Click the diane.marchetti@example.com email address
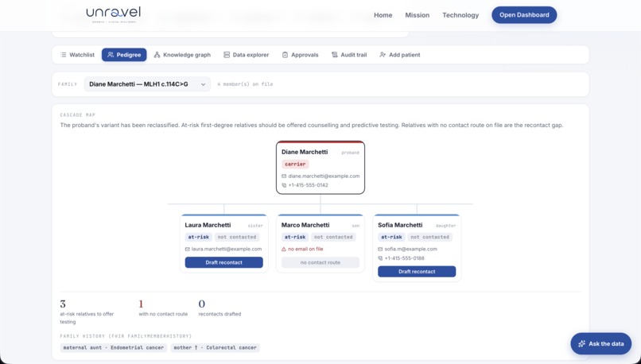The height and width of the screenshot is (364, 641). coord(324,176)
